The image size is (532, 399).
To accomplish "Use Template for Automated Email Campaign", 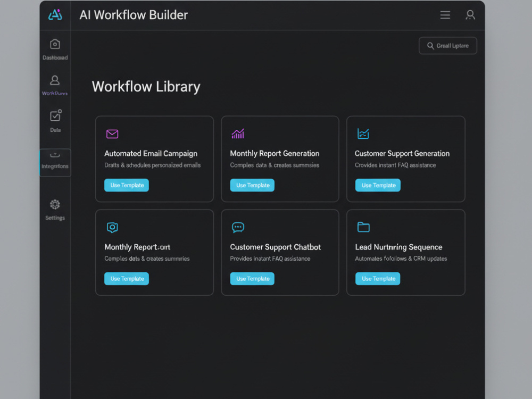I will tap(127, 185).
